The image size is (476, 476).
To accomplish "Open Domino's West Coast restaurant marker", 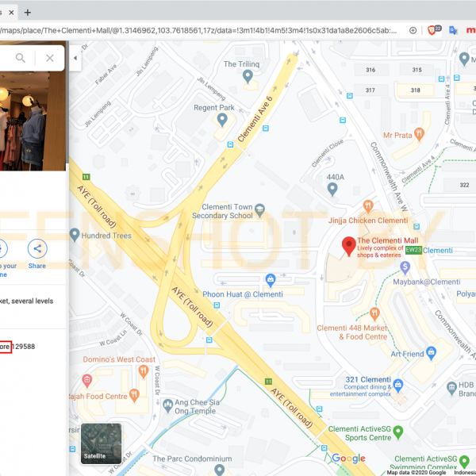I will coord(144,371).
